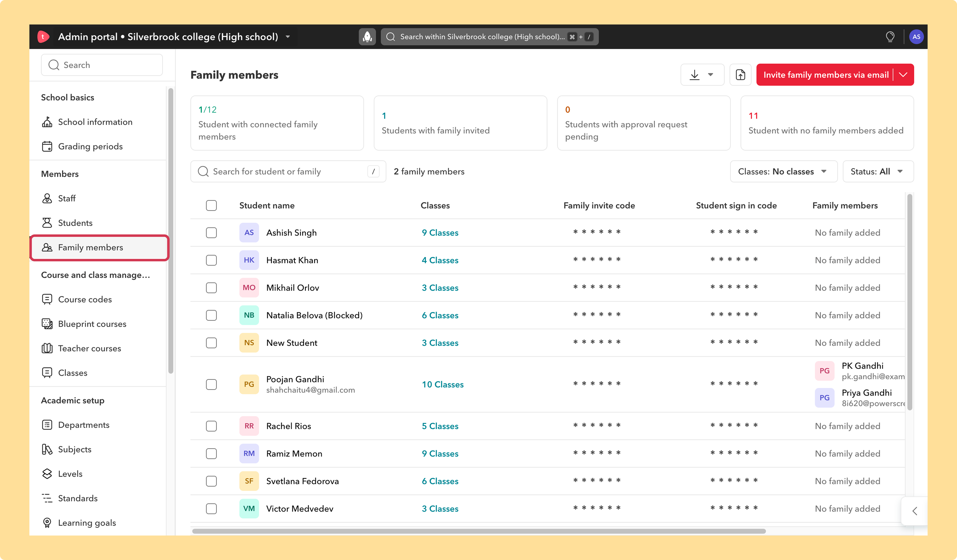957x560 pixels.
Task: Check the Mikhail Orlov row checkbox
Action: [x=212, y=288]
